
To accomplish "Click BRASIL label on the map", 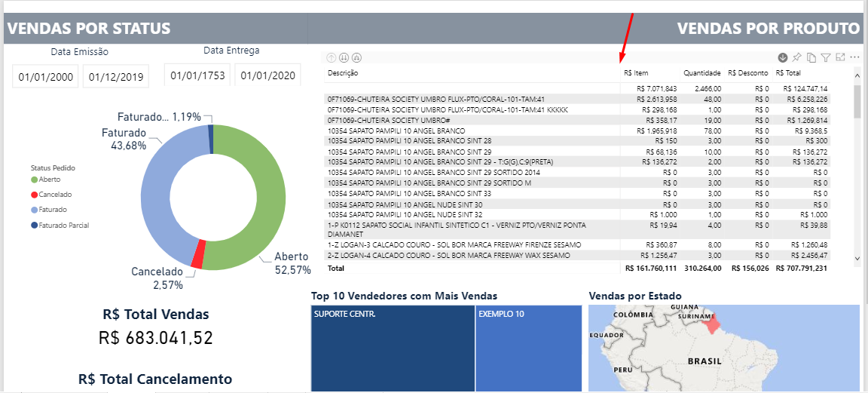I will (704, 361).
